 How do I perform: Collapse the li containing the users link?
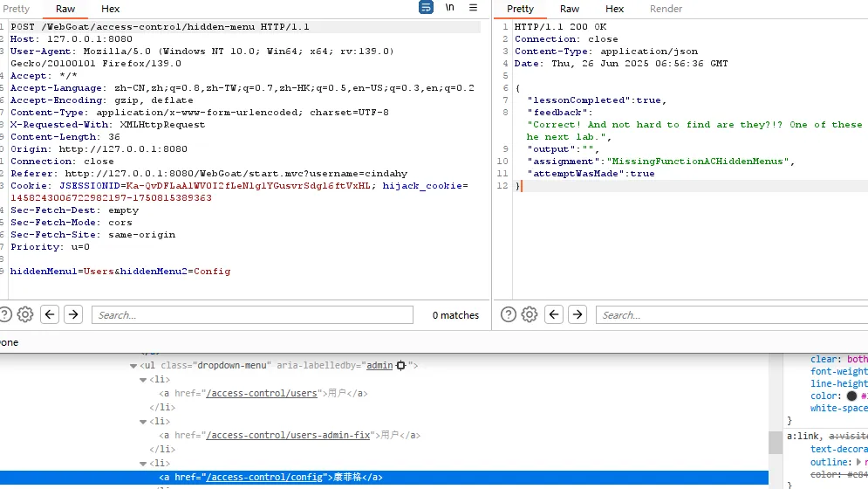tap(143, 380)
